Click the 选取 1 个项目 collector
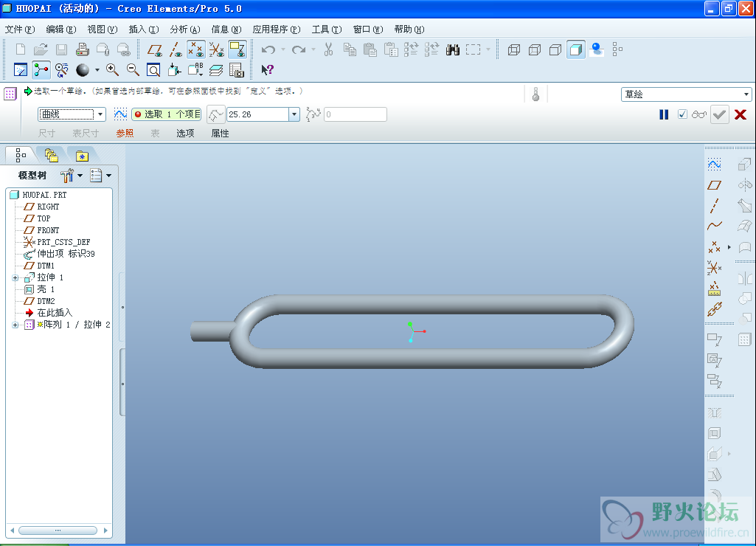This screenshot has width=756, height=546. point(167,114)
